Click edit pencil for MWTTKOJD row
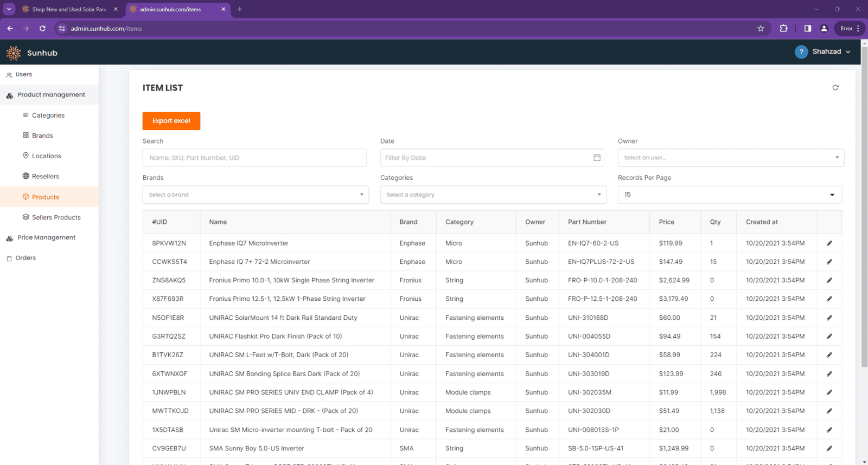 click(x=829, y=411)
